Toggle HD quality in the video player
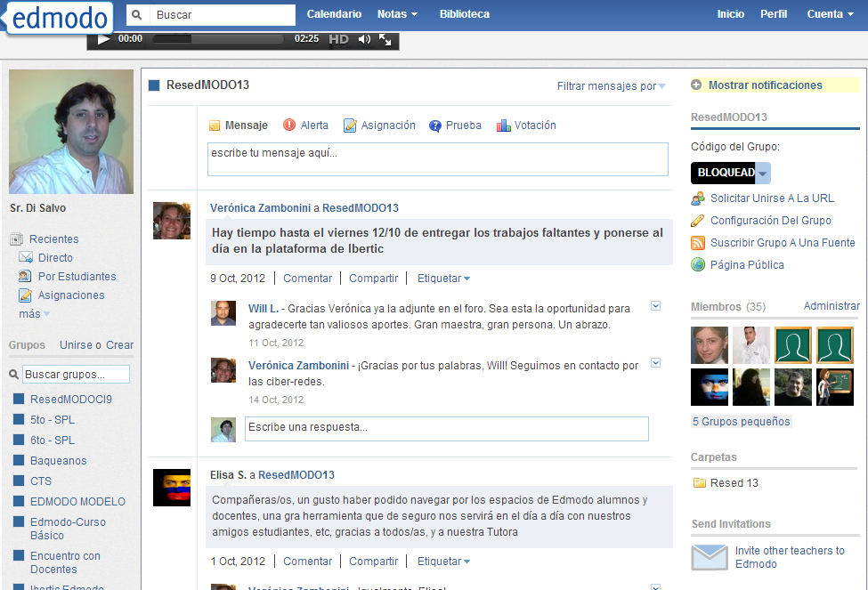 click(x=338, y=39)
